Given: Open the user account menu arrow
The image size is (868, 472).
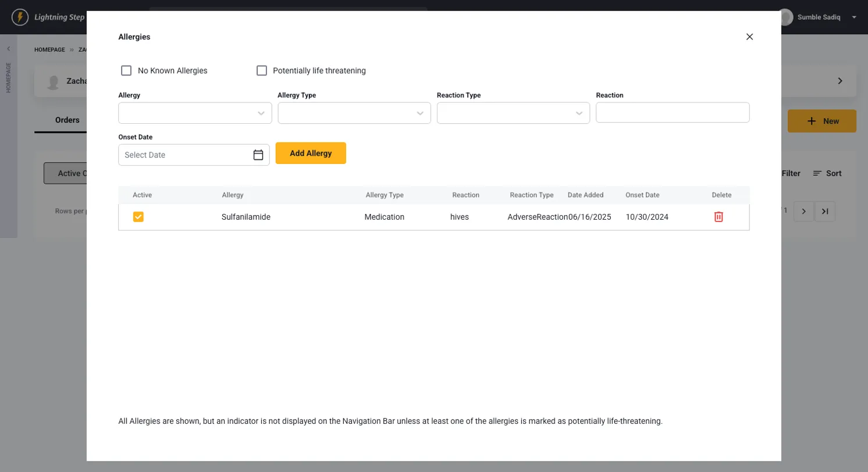Looking at the screenshot, I should pyautogui.click(x=854, y=17).
